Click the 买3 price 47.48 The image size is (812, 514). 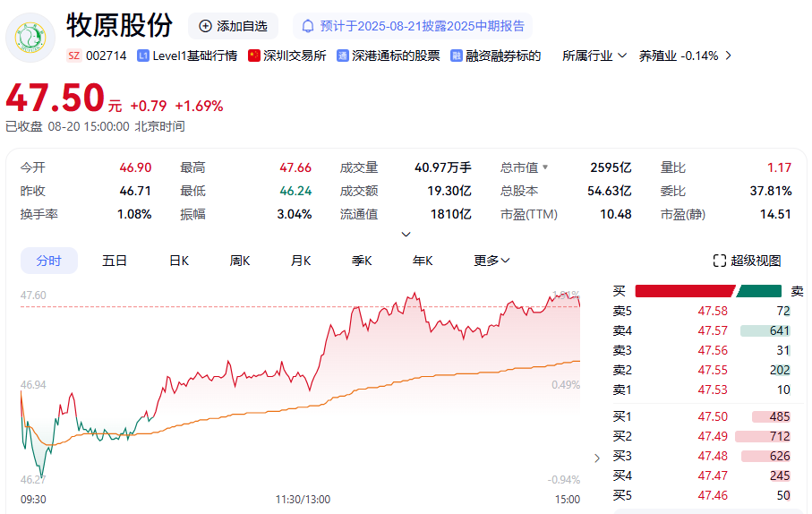point(713,456)
